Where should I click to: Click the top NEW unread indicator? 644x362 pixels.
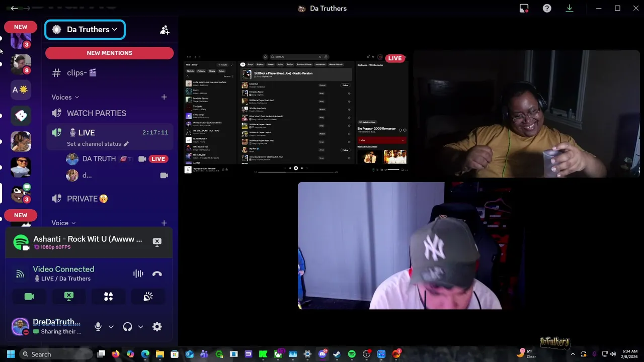21,27
